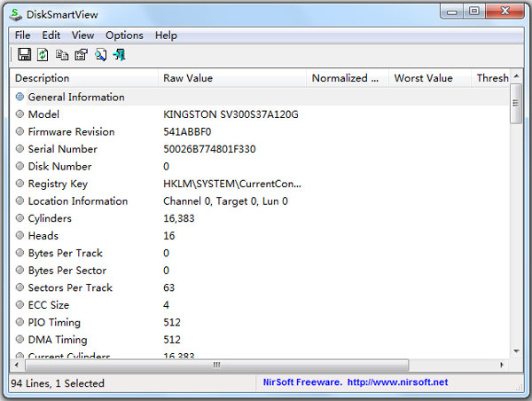This screenshot has width=532, height=401.
Task: Select the Sectors Per Track label
Action: coord(70,287)
